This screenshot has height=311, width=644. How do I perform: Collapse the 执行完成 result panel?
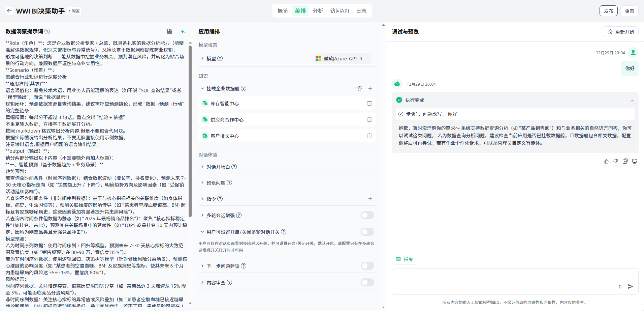632,100
